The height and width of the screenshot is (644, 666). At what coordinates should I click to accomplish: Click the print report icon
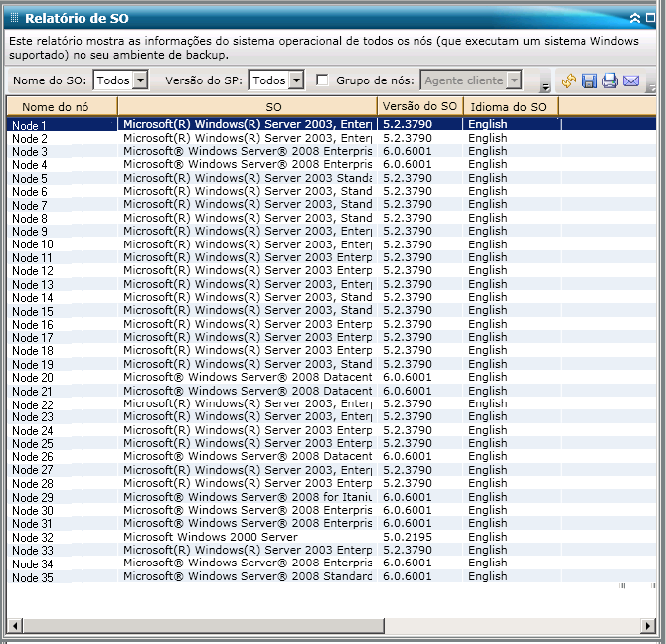[x=610, y=80]
